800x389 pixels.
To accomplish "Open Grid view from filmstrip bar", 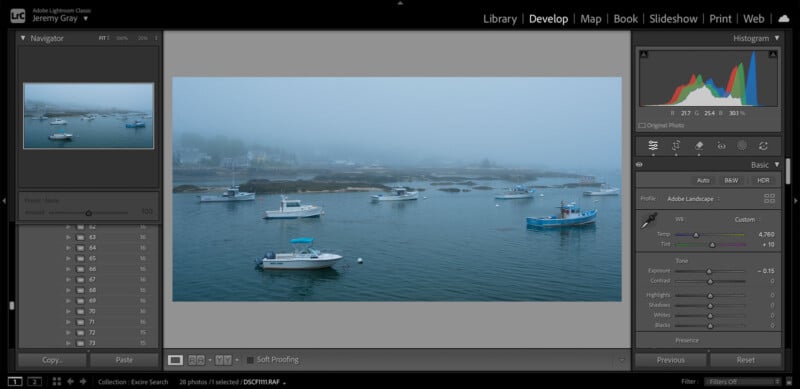I will tap(57, 381).
